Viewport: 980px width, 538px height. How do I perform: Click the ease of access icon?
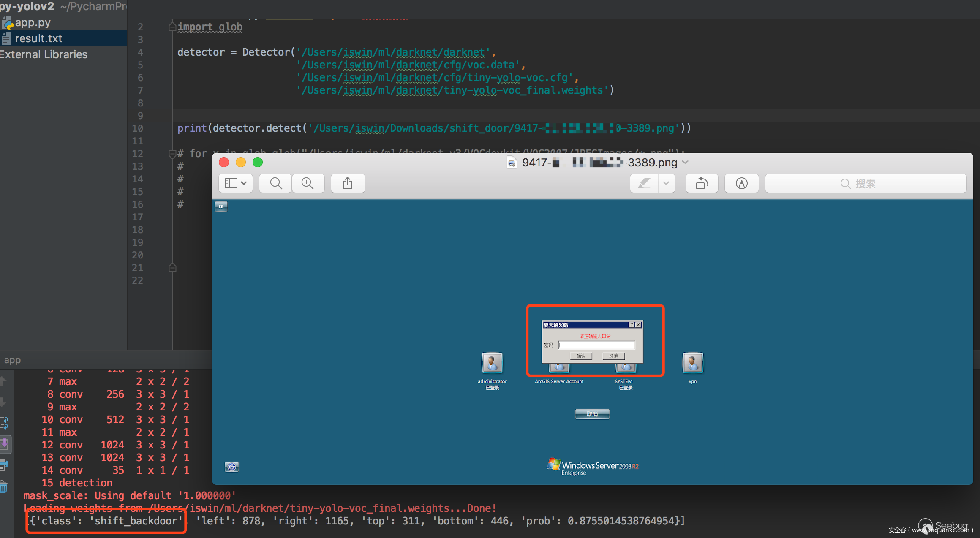[231, 467]
